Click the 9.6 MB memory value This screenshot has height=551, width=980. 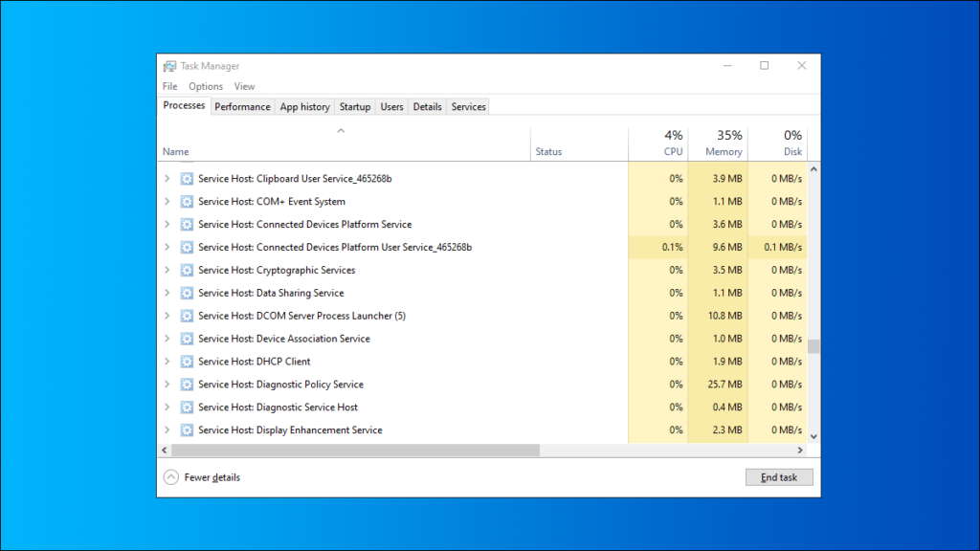pos(727,248)
